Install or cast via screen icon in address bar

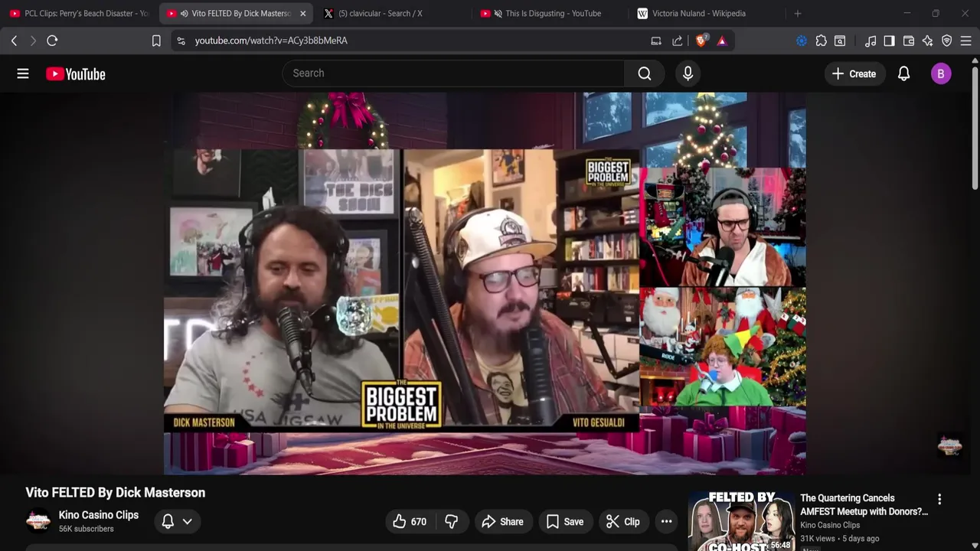click(656, 41)
